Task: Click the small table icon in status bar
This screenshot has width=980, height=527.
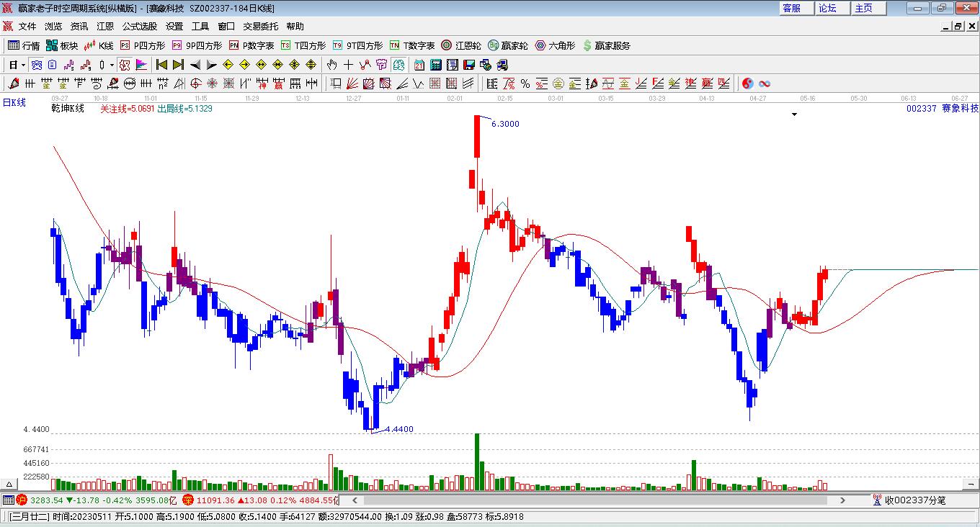Action: (8, 500)
